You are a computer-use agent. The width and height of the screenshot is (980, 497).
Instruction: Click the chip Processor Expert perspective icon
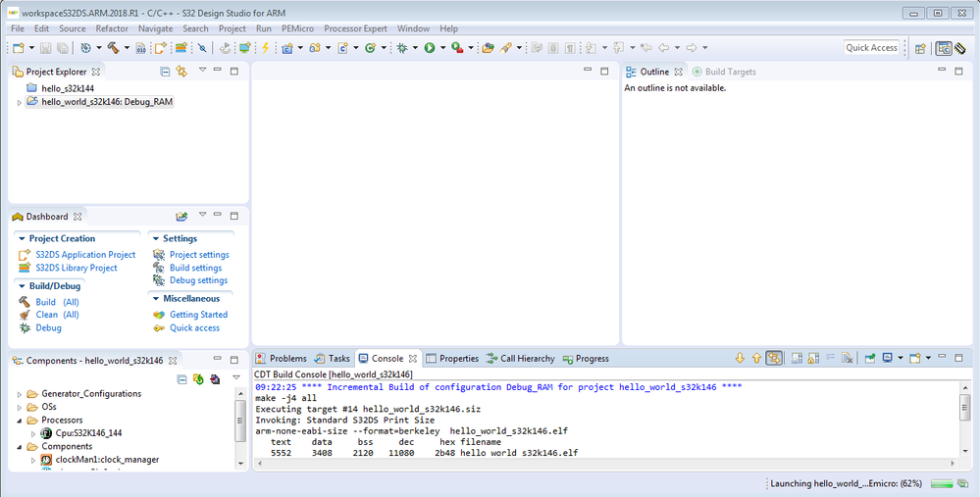point(960,48)
